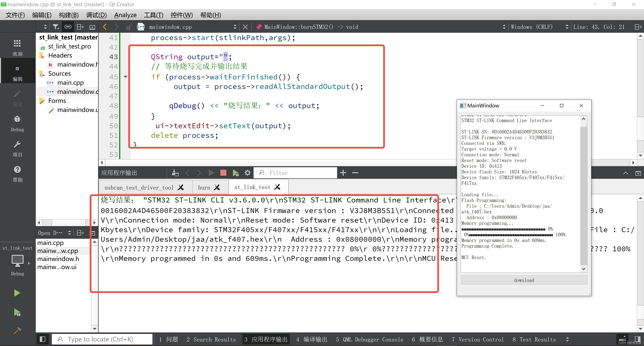The height and width of the screenshot is (346, 644).
Task: Open the Search Results pane
Action: [x=211, y=339]
